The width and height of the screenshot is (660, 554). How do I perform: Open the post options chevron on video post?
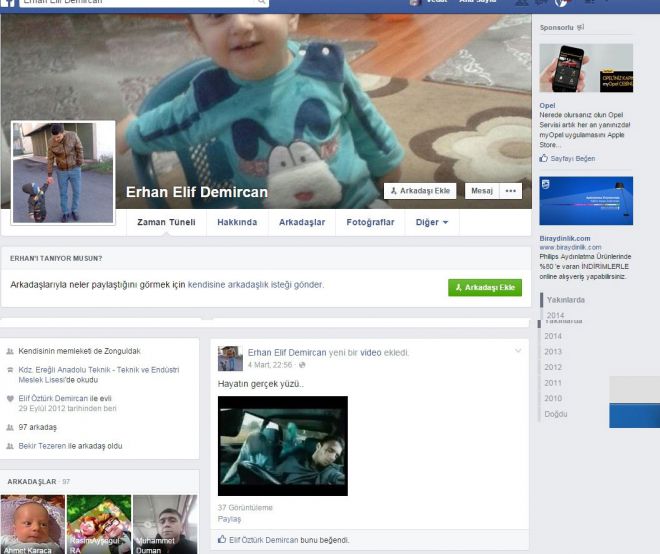517,351
